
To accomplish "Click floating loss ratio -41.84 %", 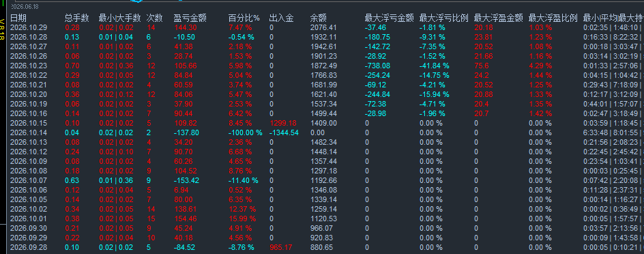I will (434, 66).
